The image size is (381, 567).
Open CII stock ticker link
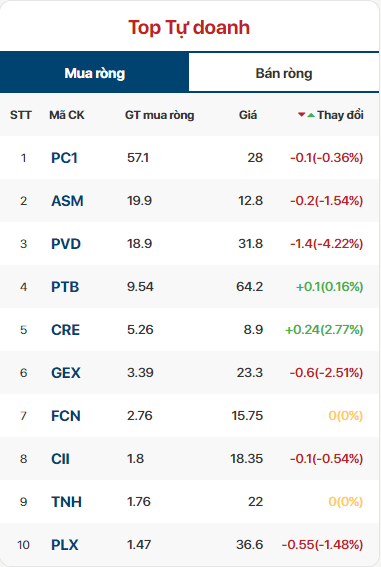(60, 459)
